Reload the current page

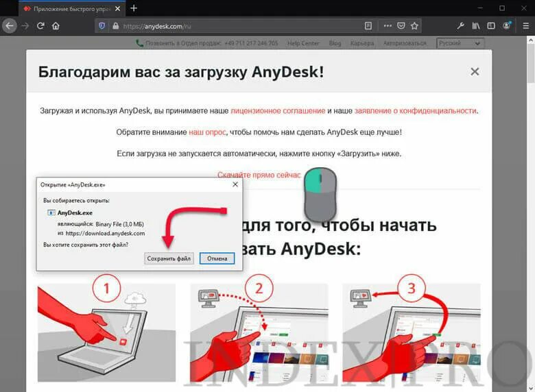pyautogui.click(x=40, y=26)
